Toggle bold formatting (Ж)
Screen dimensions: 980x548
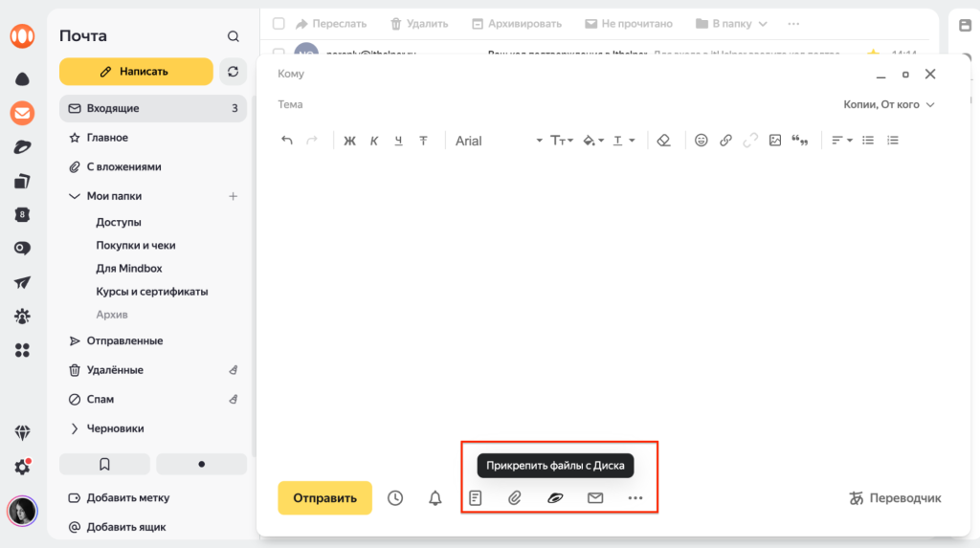point(349,141)
